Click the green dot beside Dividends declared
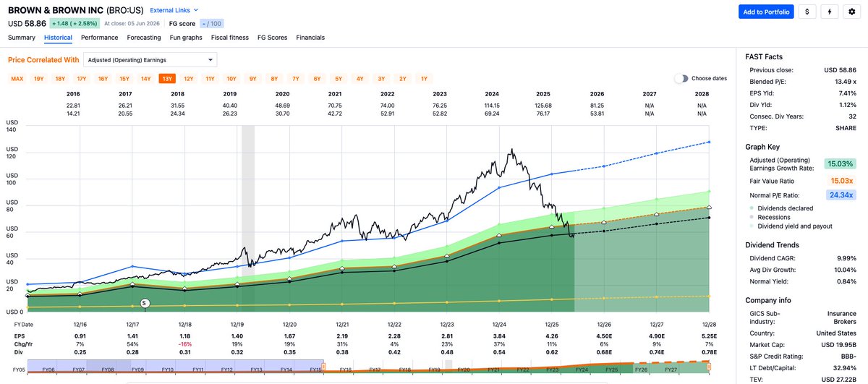 coord(750,209)
